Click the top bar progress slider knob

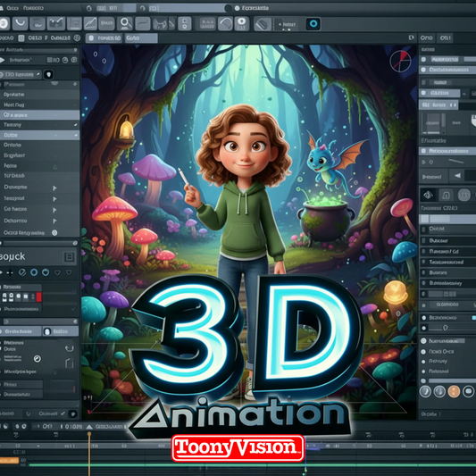click(x=228, y=8)
